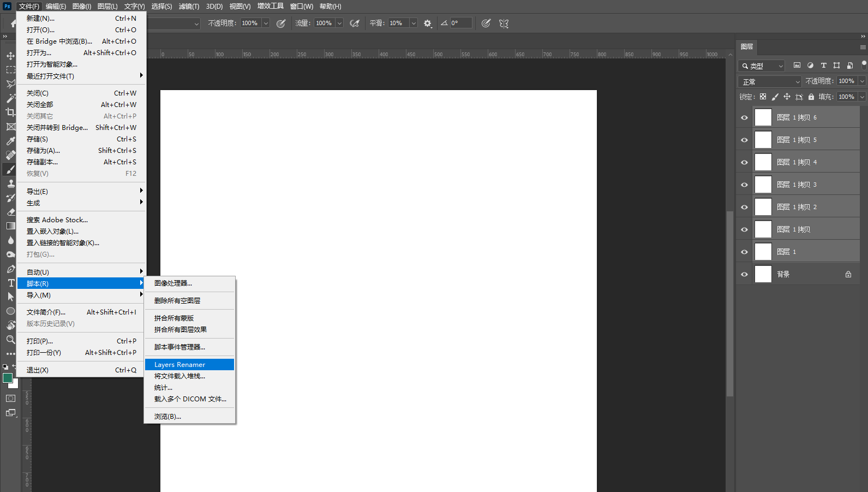Expand brush flow 流量 dropdown
868x492 pixels.
pos(339,23)
